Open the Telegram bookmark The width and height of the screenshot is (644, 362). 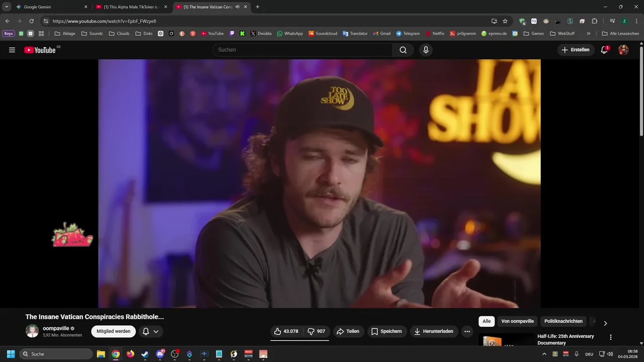pos(408,33)
